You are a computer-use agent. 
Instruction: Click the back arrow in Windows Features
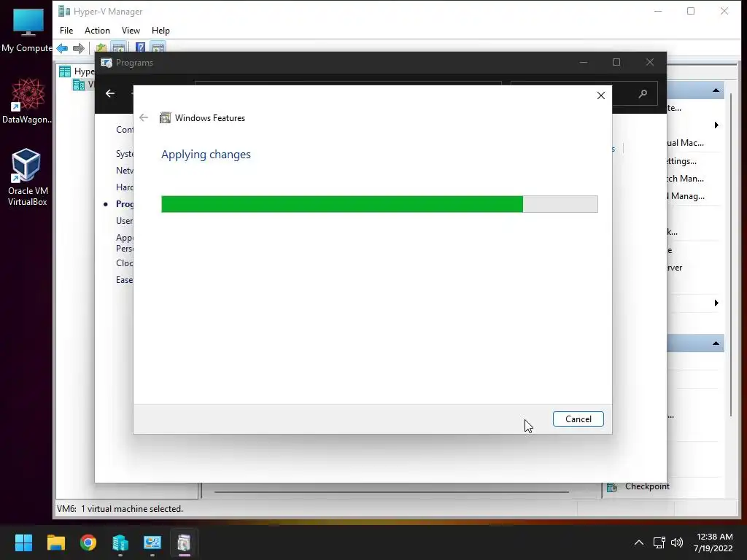[144, 117]
